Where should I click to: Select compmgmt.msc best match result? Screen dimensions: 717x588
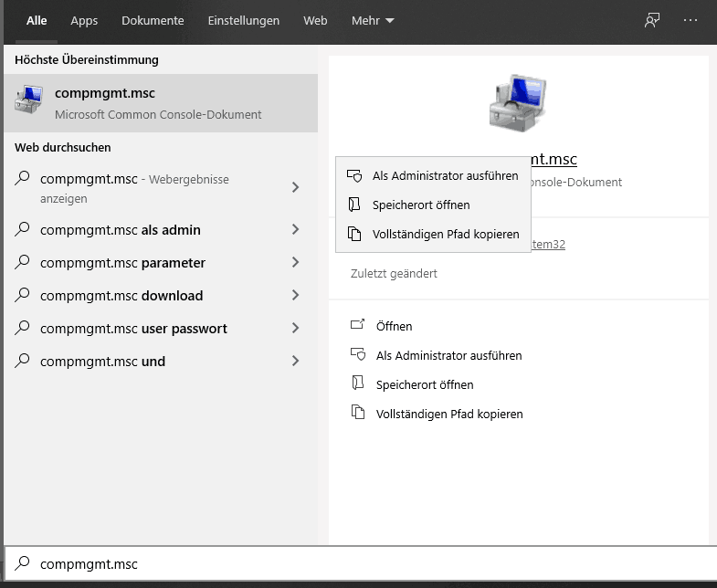[161, 103]
